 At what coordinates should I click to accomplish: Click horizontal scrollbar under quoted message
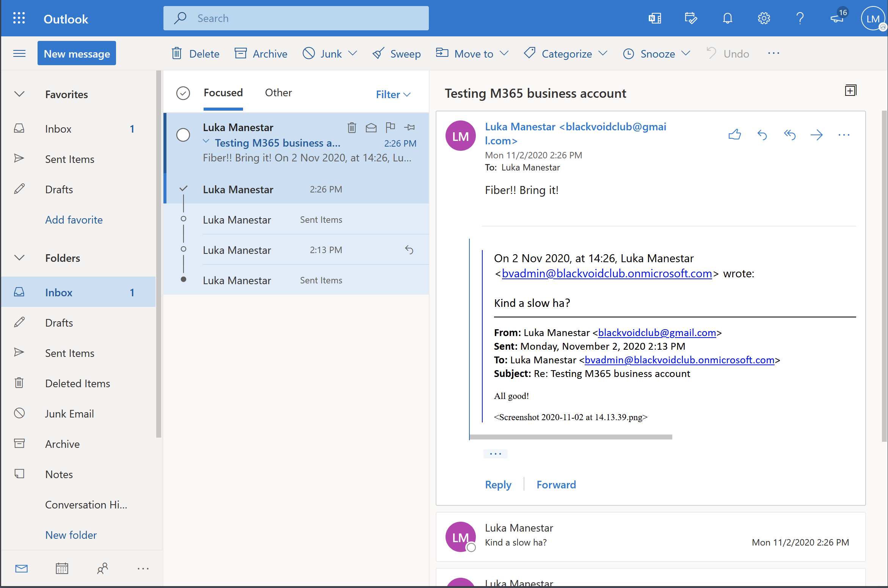pyautogui.click(x=571, y=437)
